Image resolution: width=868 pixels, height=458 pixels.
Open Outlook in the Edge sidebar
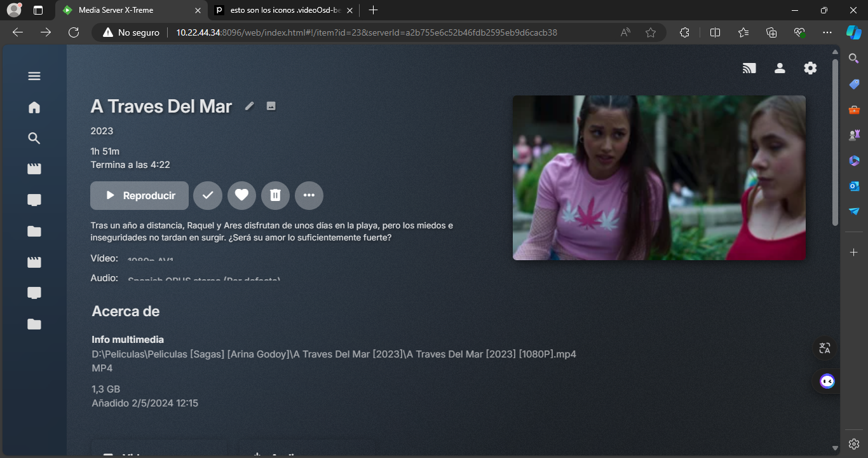click(x=854, y=186)
